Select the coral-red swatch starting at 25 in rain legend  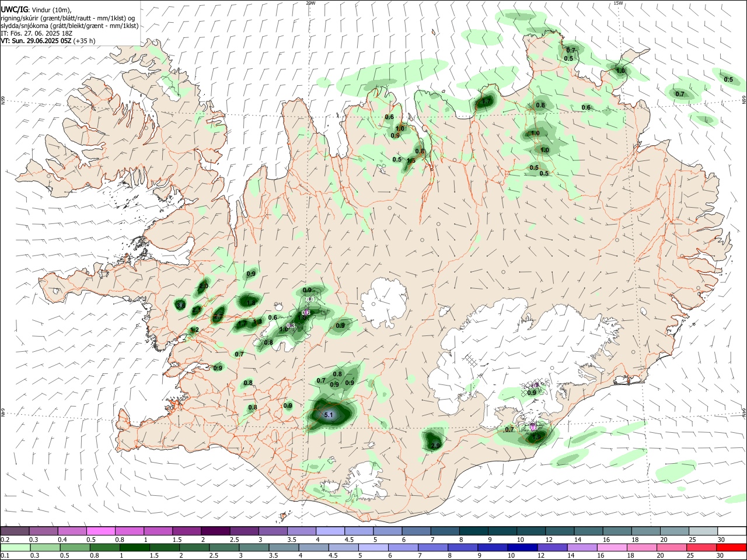tap(702, 548)
